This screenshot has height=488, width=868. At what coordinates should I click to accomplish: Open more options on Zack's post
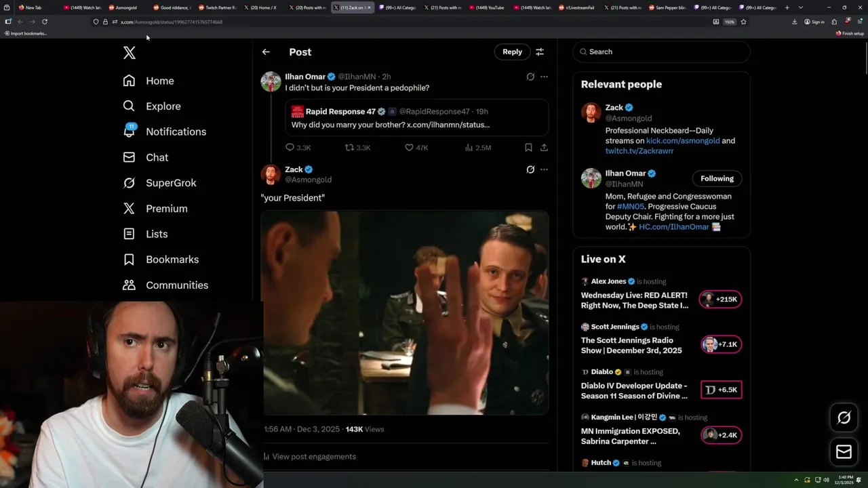[x=544, y=169]
